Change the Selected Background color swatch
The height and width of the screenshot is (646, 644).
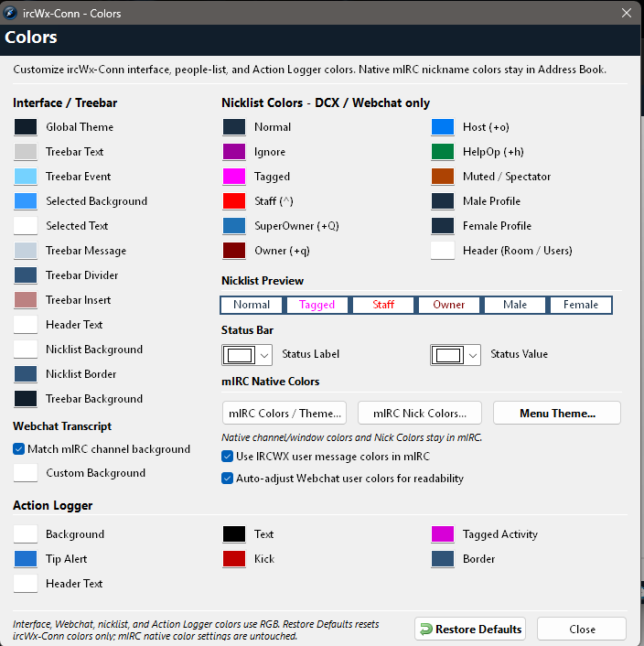pos(26,201)
